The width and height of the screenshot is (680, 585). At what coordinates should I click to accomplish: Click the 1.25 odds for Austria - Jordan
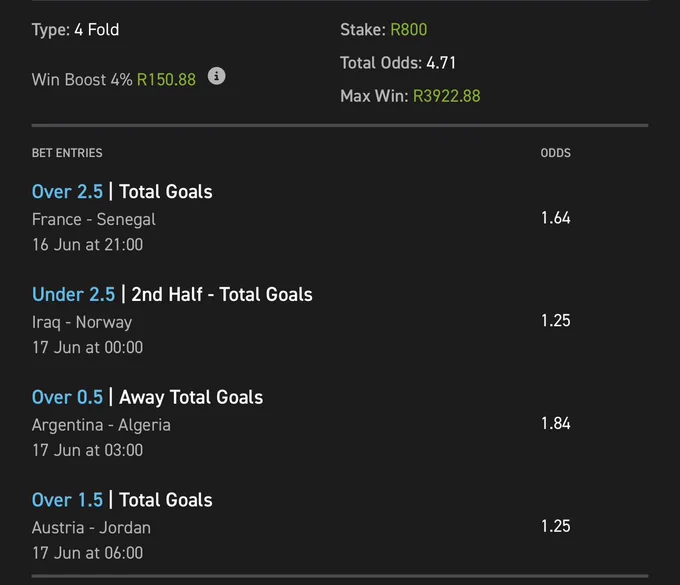pyautogui.click(x=556, y=526)
